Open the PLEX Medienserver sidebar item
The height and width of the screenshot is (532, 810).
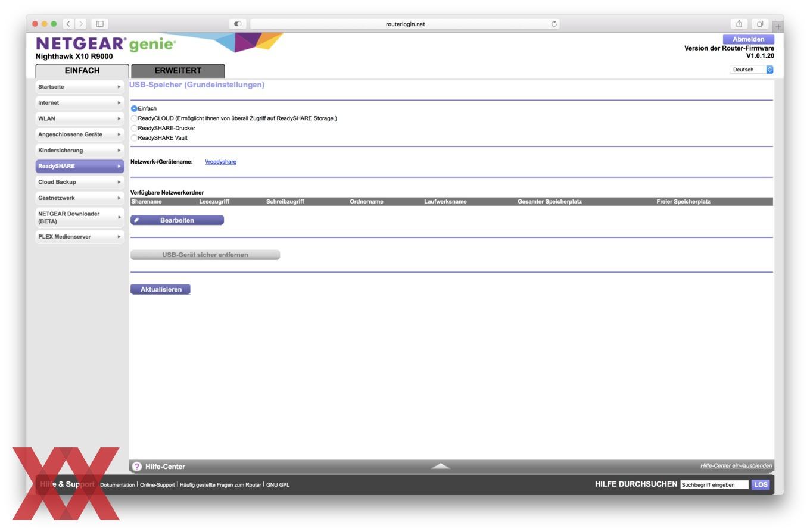click(x=80, y=237)
